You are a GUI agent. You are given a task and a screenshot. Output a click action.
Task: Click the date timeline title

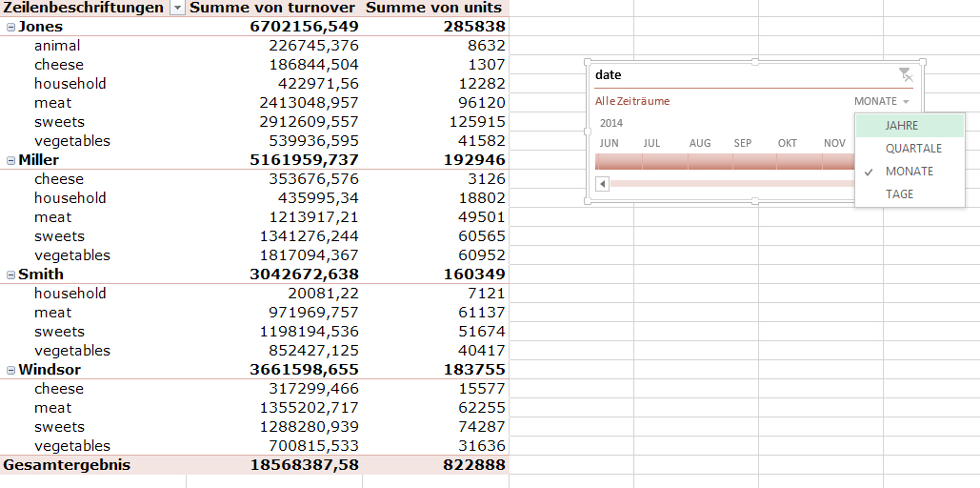coord(608,74)
